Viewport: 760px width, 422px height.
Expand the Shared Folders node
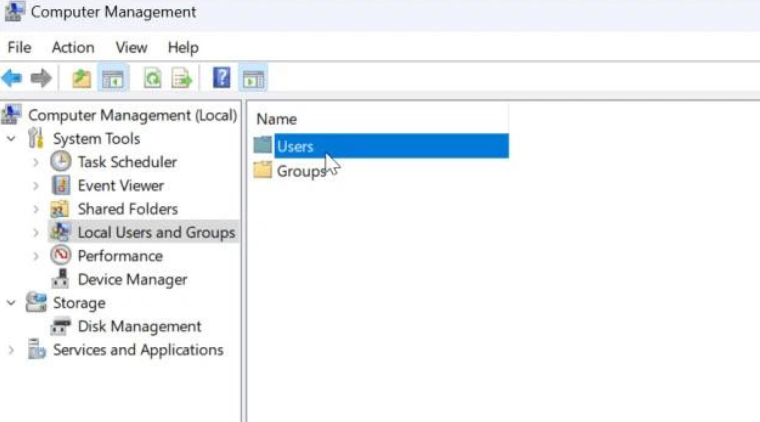pos(36,209)
